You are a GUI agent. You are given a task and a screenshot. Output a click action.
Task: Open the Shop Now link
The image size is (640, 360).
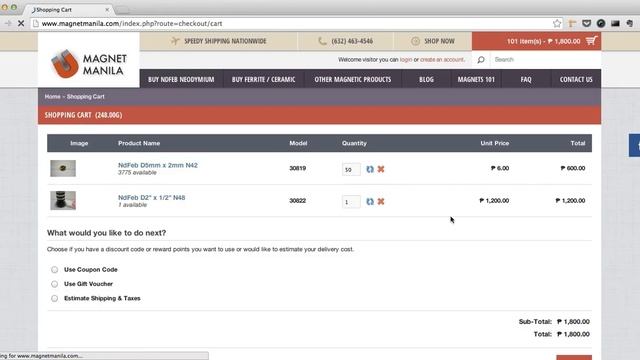pyautogui.click(x=433, y=41)
